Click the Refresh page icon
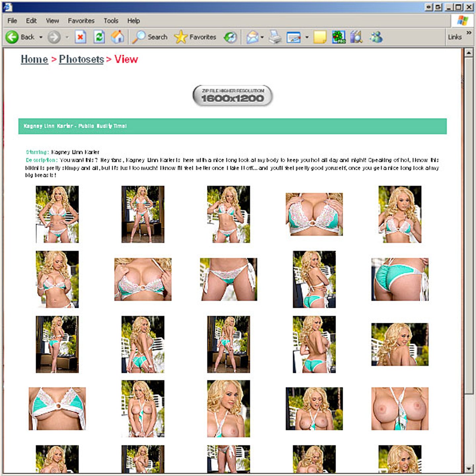Screen dimensions: 476x476 [99, 37]
